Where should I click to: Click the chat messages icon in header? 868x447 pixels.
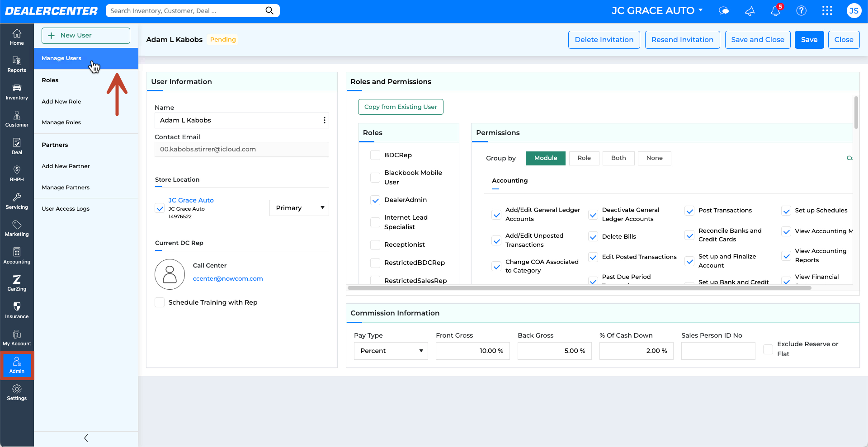[724, 11]
